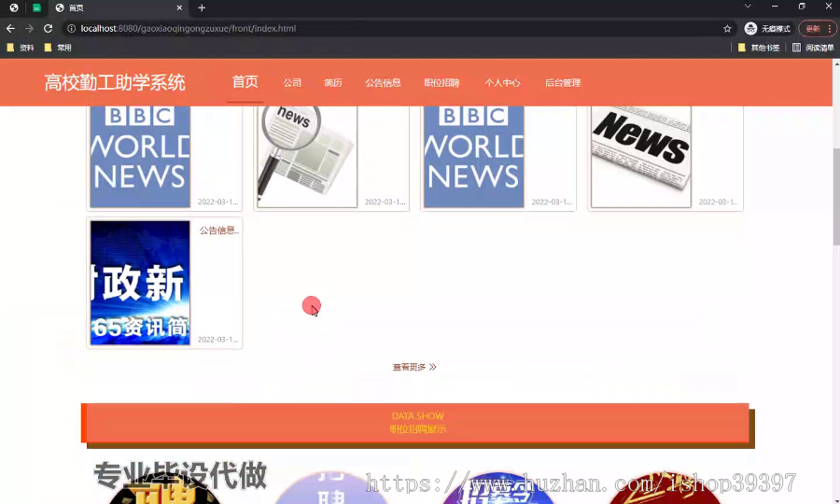Click the page vertical scrollbar thumb
The width and height of the screenshot is (840, 504).
pos(835,195)
